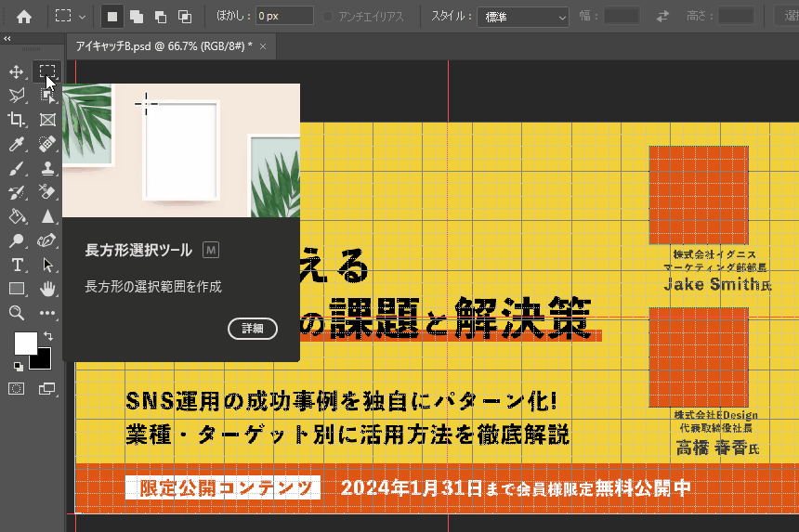Click the '2024年1月31日まで会員様限定無料公開中' text

click(516, 488)
